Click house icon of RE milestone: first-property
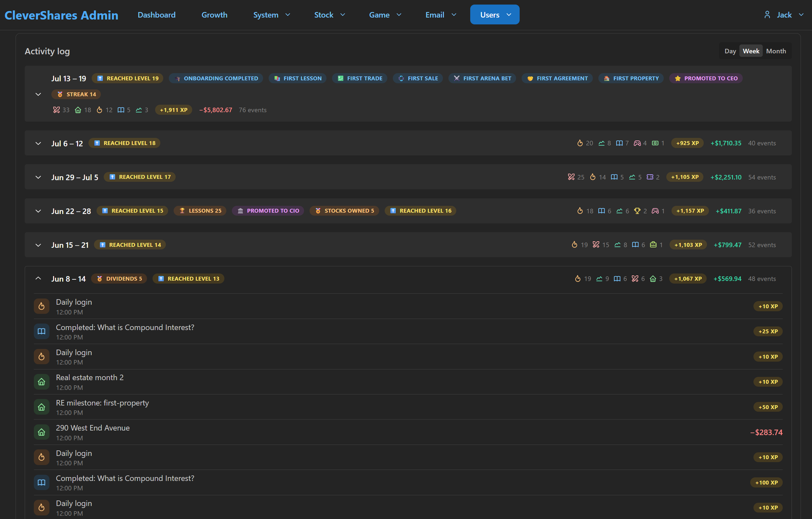This screenshot has width=812, height=519. [41, 407]
